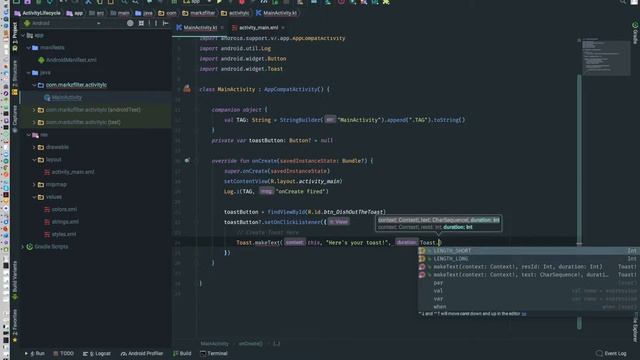640x360 pixels.
Task: Click the gutter icon beside class MainActivity
Action: (187, 89)
